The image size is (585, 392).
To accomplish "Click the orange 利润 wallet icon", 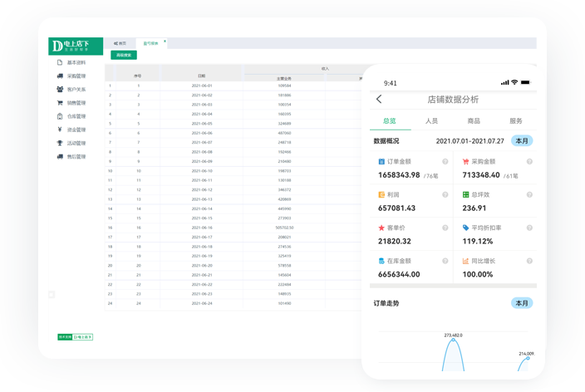I will tap(381, 194).
